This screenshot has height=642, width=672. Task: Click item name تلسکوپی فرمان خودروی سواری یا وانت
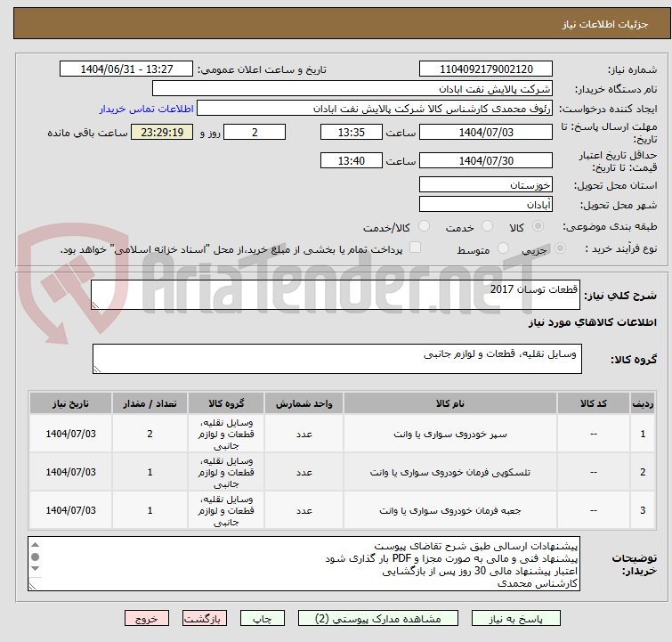pyautogui.click(x=450, y=472)
